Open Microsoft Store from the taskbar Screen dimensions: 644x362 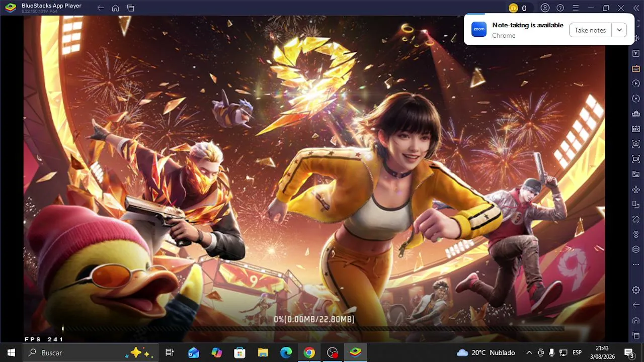coord(240,353)
